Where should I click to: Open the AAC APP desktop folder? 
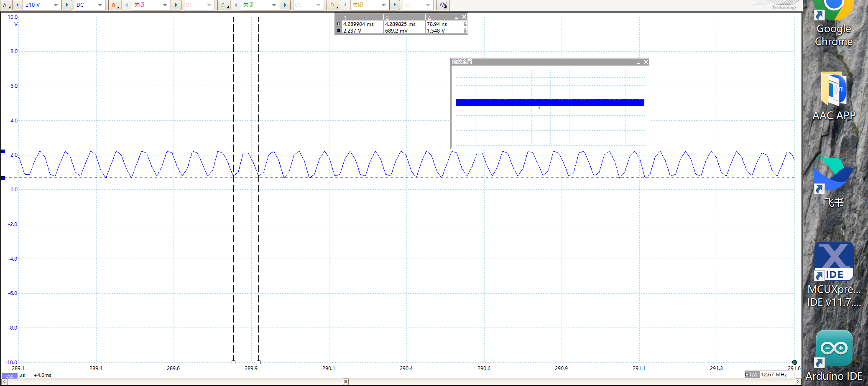[x=834, y=96]
